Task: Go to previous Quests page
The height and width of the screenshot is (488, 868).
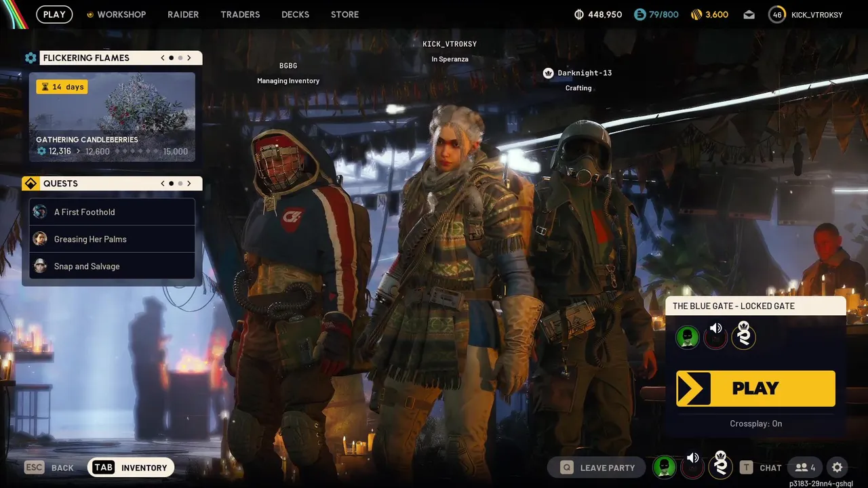Action: 163,184
